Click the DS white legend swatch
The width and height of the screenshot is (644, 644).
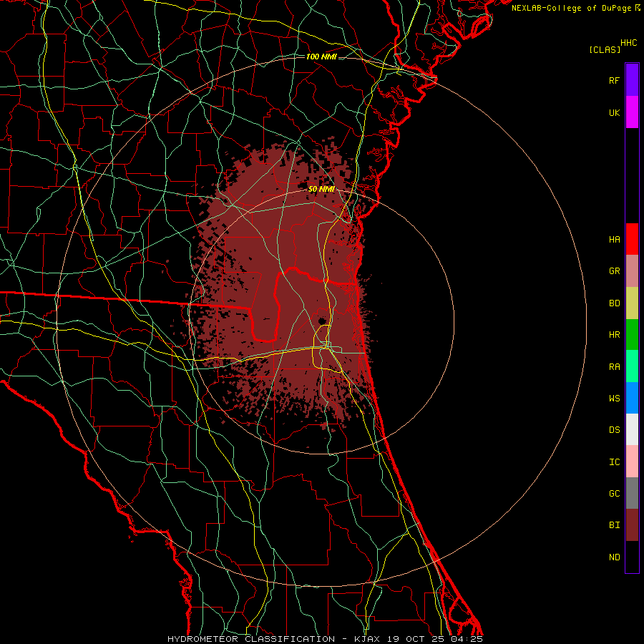tap(632, 429)
